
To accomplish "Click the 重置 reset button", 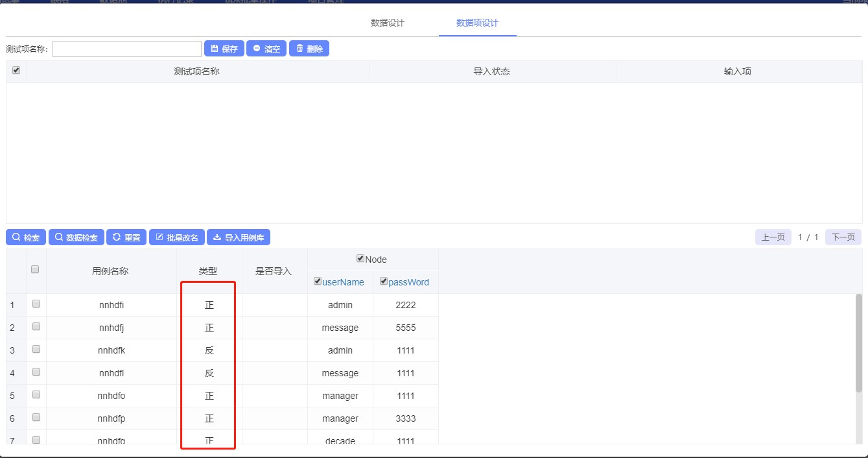I will tap(126, 237).
